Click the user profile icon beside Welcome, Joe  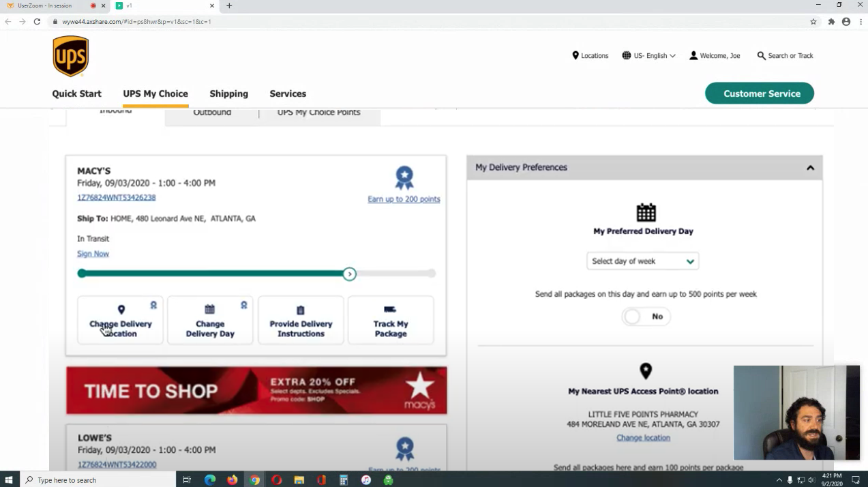point(693,55)
